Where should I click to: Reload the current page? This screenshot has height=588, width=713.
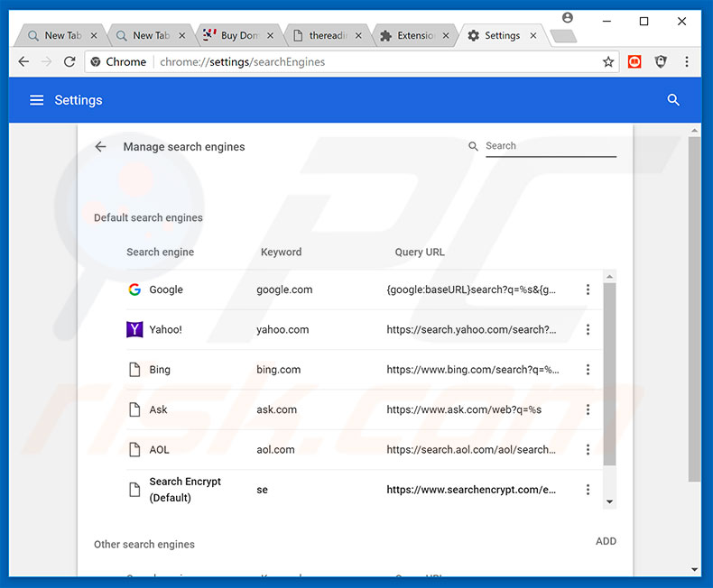tap(69, 62)
